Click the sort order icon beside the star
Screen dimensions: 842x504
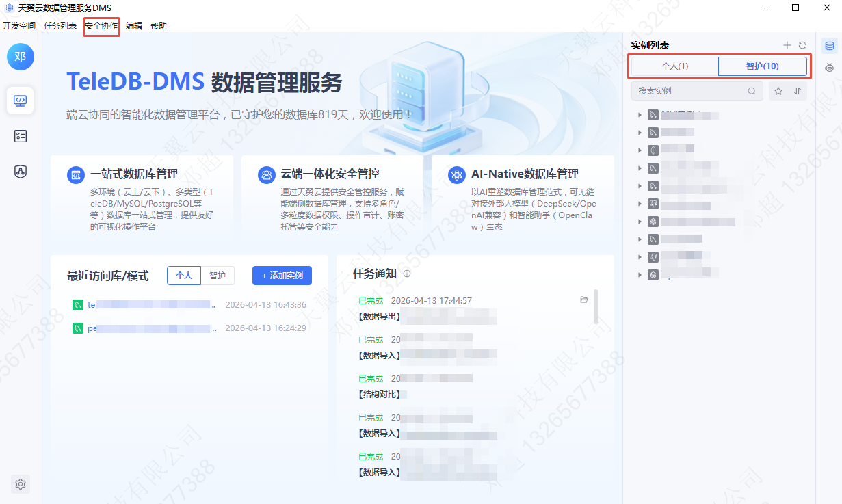point(798,91)
